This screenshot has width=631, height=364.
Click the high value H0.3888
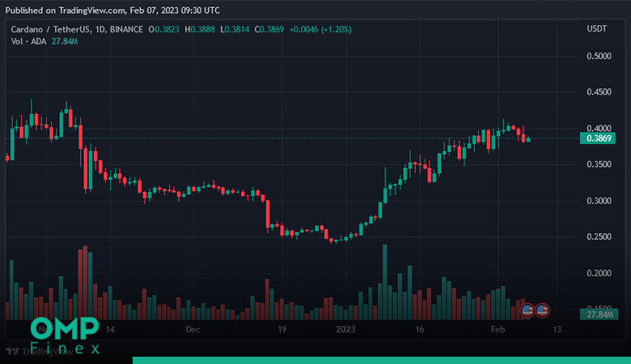[x=200, y=29]
